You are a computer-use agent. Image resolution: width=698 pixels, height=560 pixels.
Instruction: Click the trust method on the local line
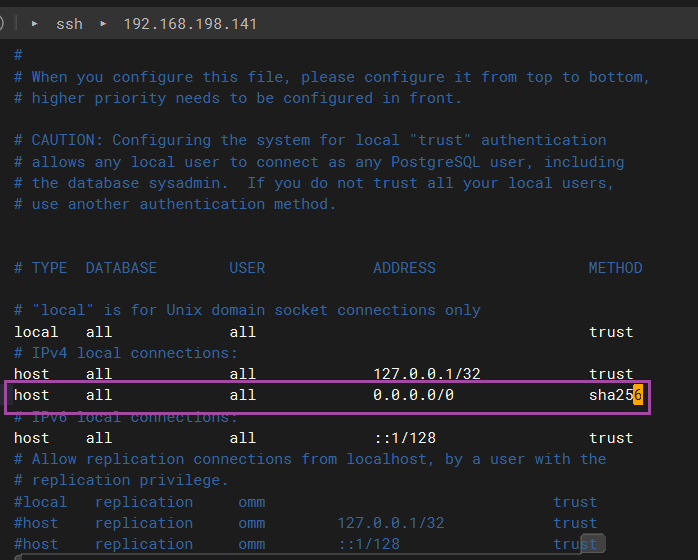coord(611,332)
